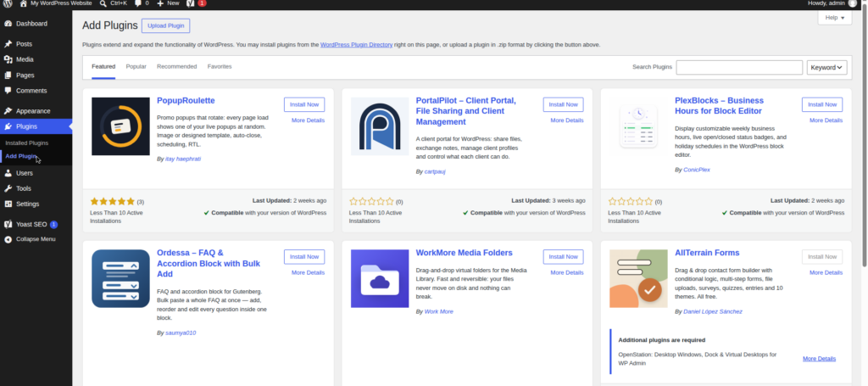Install WorkMore Media Folders plugin

[x=564, y=256]
